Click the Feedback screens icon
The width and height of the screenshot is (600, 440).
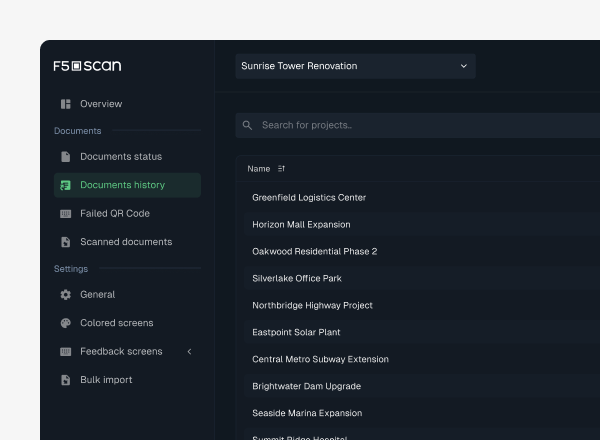[66, 352]
